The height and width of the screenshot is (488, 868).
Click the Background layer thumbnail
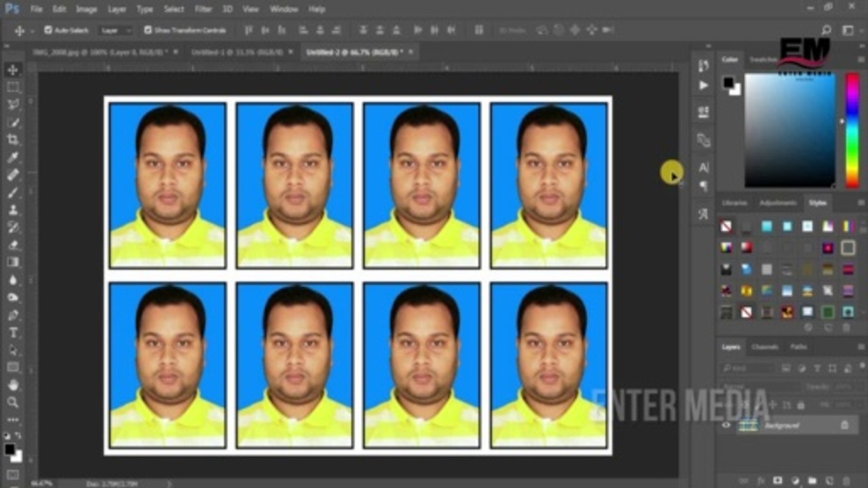click(x=749, y=425)
